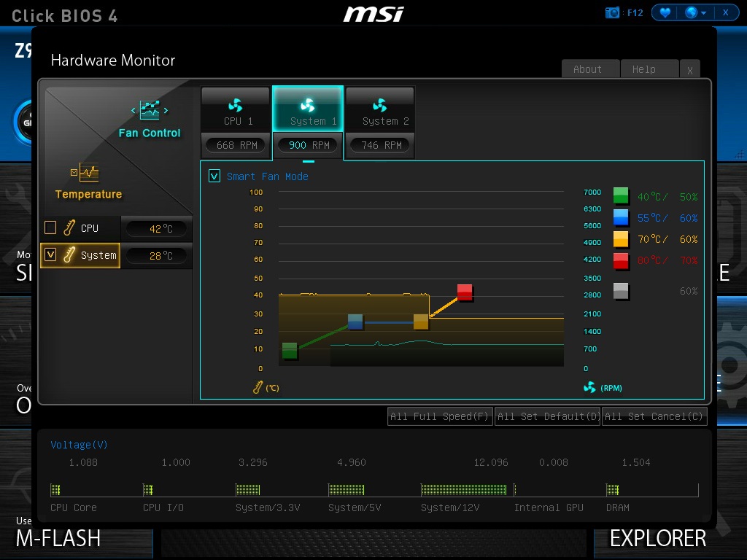The image size is (747, 560).
Task: Click the red fan curve point
Action: point(465,292)
